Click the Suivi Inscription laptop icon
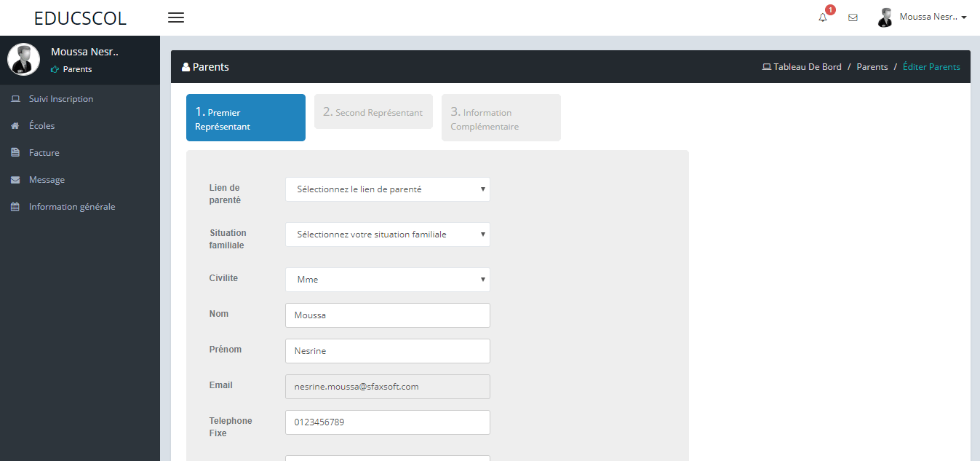Screen dimensions: 980x461 [15, 99]
